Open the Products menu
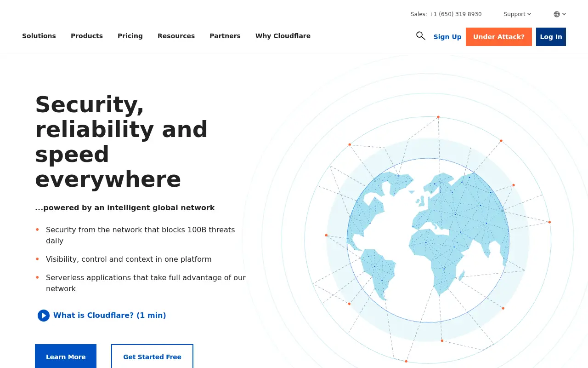The height and width of the screenshot is (368, 588). tap(87, 36)
